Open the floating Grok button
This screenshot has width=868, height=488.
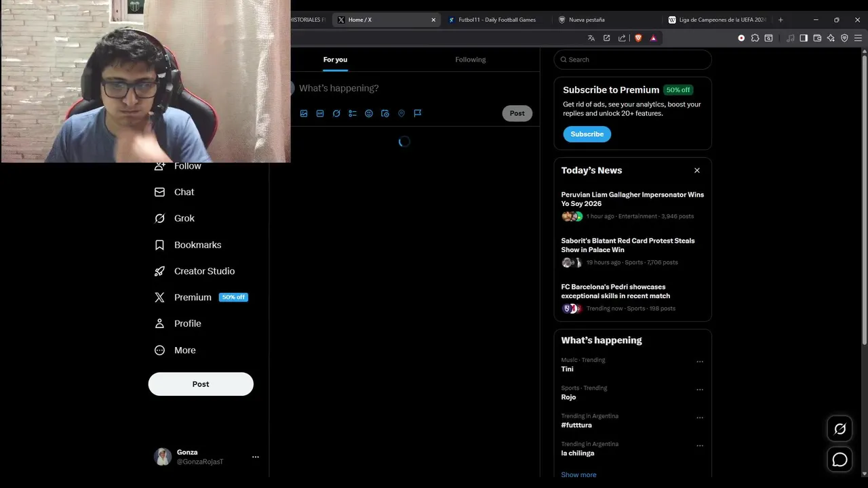tap(840, 428)
